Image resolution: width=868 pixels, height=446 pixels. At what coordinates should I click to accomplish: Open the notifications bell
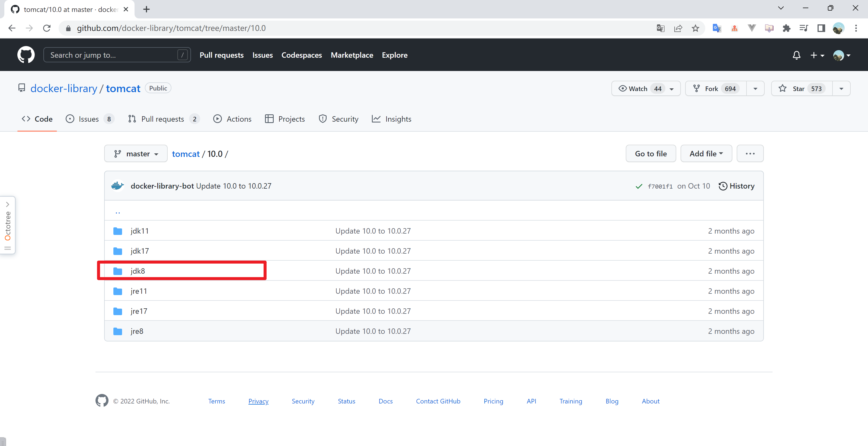(x=796, y=55)
